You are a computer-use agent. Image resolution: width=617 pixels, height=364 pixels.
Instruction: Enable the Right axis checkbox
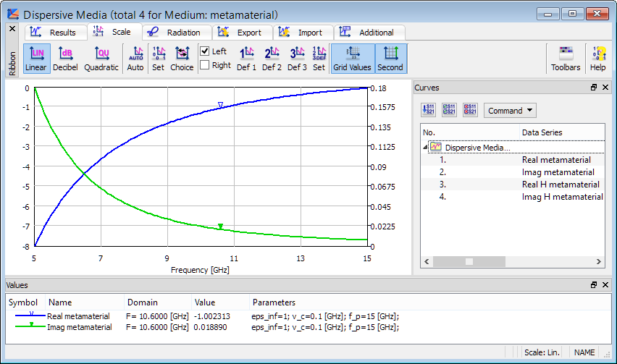(205, 65)
